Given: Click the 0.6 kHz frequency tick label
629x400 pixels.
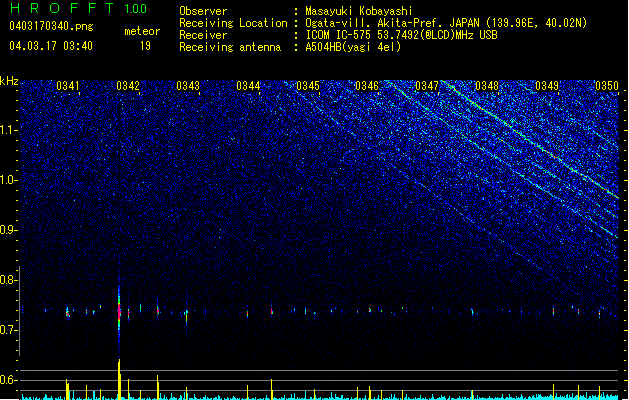Looking at the screenshot, I should click(x=7, y=380).
